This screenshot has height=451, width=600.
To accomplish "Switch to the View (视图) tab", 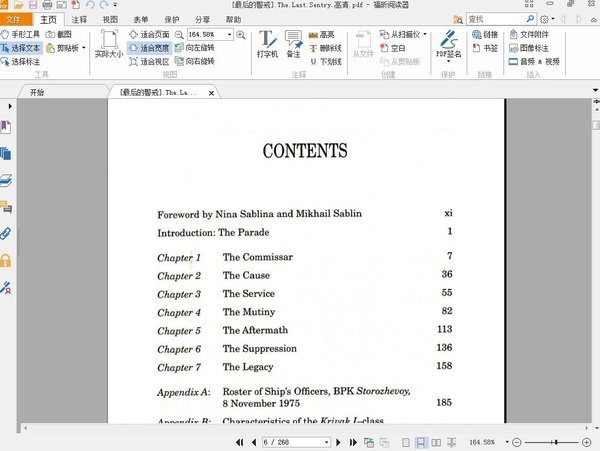I will tap(110, 20).
